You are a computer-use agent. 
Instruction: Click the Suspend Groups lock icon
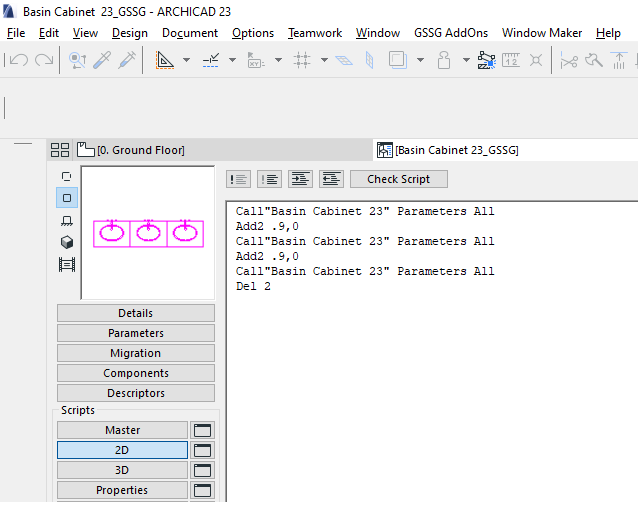tap(444, 60)
